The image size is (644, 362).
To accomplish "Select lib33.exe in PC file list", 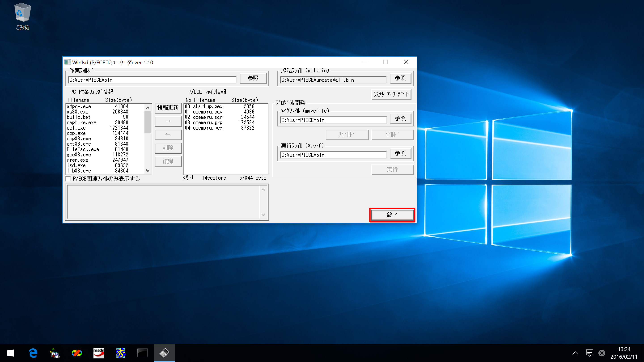I will click(105, 171).
